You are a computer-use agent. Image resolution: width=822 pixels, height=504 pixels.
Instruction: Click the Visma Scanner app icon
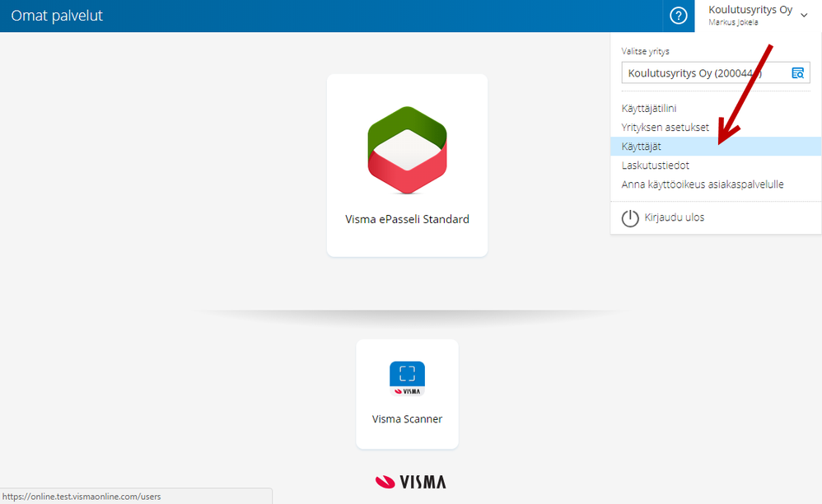pos(408,379)
